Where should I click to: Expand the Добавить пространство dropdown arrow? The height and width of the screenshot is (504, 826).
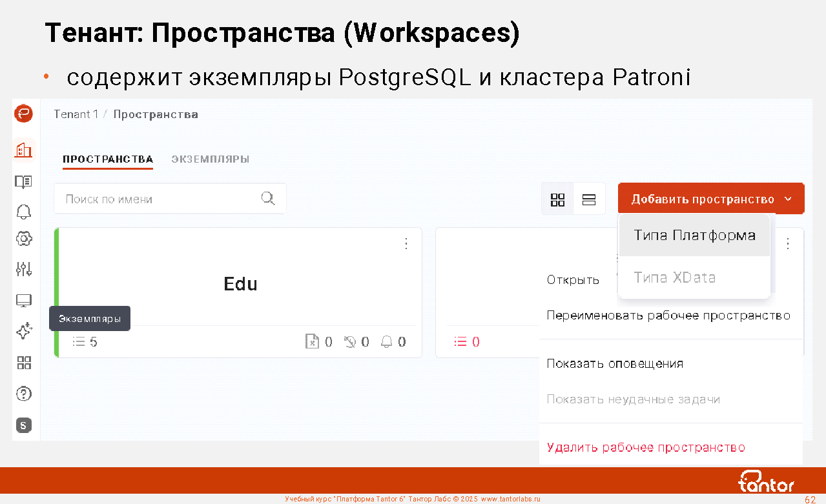click(x=788, y=199)
